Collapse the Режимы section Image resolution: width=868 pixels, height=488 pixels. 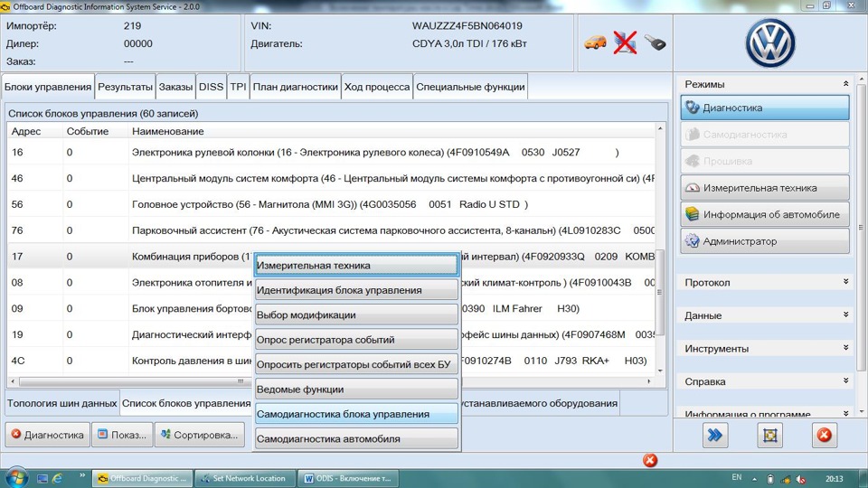(845, 84)
